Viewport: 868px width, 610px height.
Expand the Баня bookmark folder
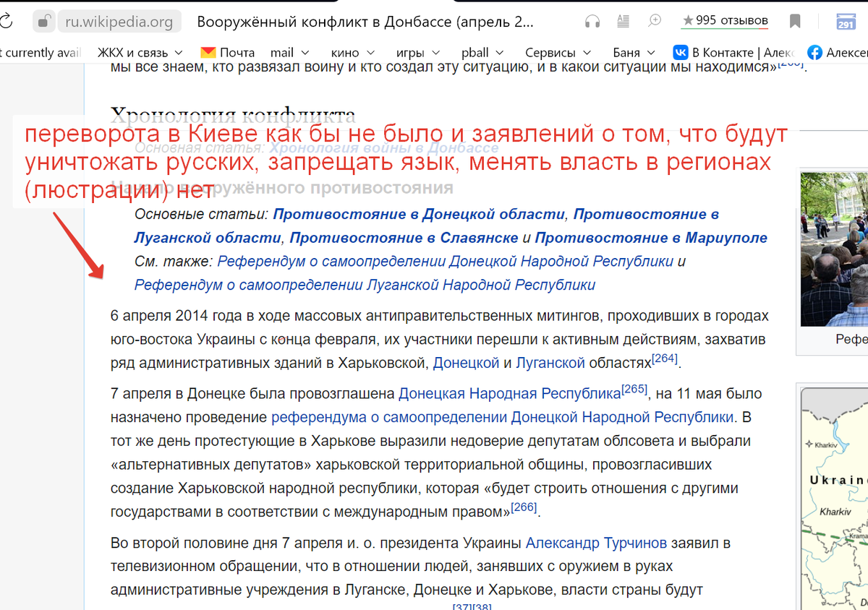(x=634, y=52)
